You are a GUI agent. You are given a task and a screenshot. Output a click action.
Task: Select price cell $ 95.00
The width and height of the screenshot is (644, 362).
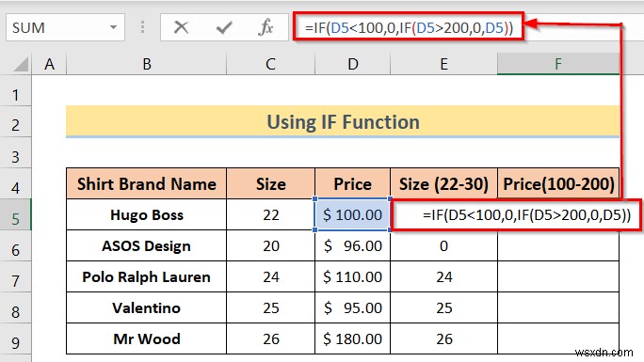point(353,307)
